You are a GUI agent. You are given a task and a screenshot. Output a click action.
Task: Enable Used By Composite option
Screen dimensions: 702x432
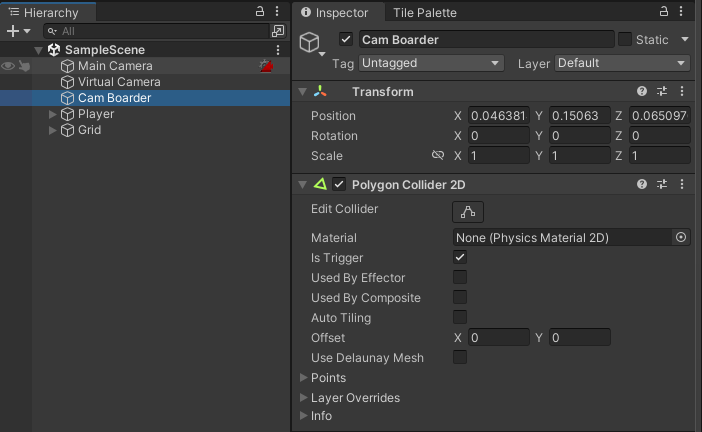point(460,298)
